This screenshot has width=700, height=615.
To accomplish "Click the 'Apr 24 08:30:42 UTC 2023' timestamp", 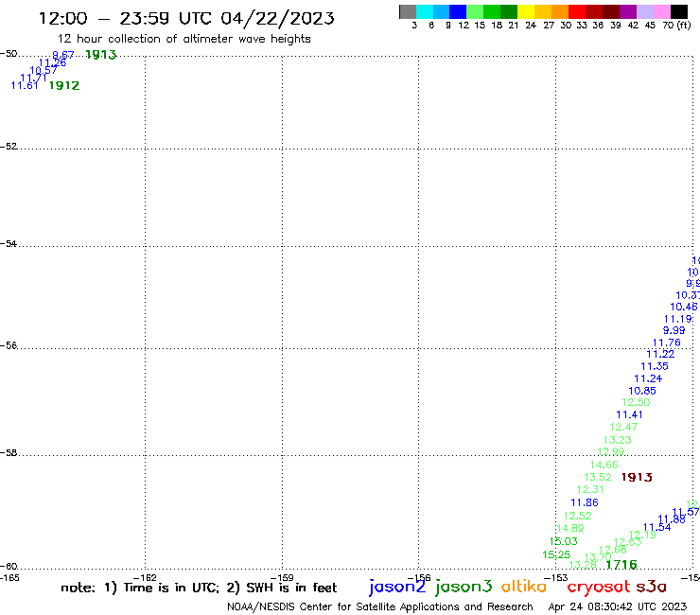I will coord(618,607).
